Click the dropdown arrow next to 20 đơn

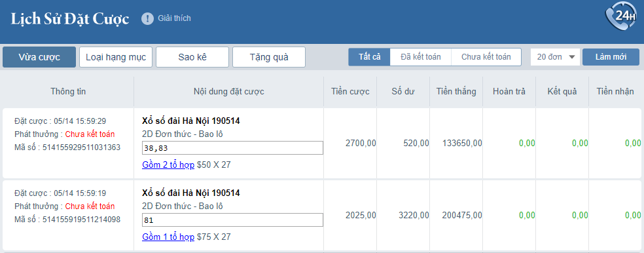[x=572, y=58]
